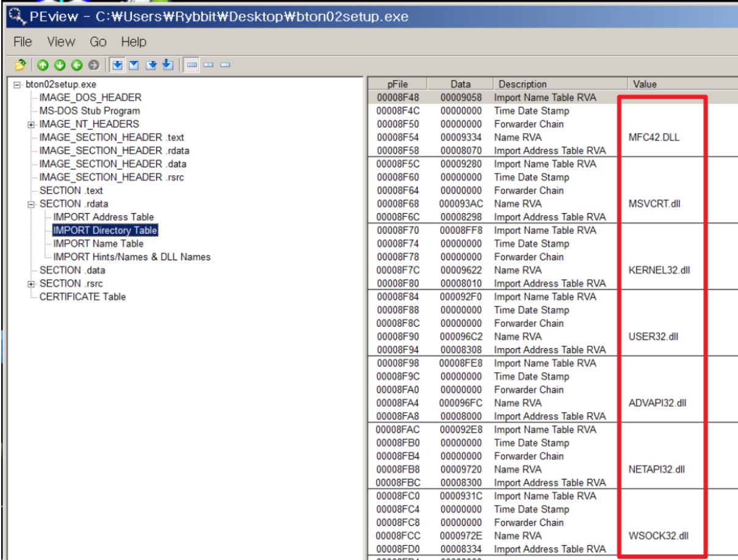Screen dimensions: 738x560
Task: Click data cell 00008070
Action: [x=461, y=151]
